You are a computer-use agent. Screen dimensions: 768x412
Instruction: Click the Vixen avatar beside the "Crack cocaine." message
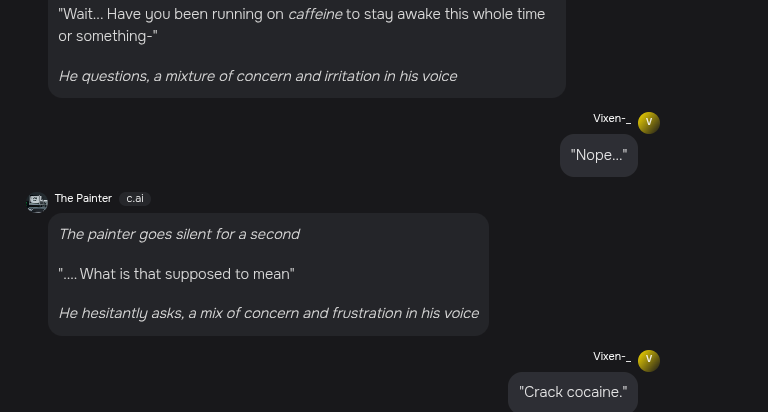tap(648, 360)
